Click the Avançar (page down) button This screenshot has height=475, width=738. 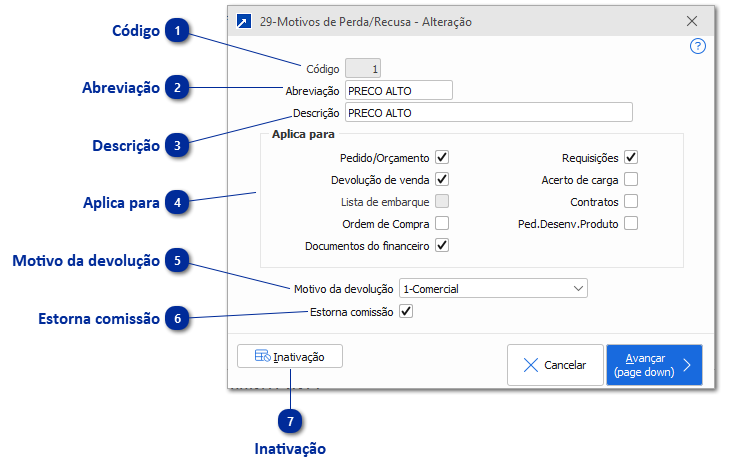pos(654,365)
